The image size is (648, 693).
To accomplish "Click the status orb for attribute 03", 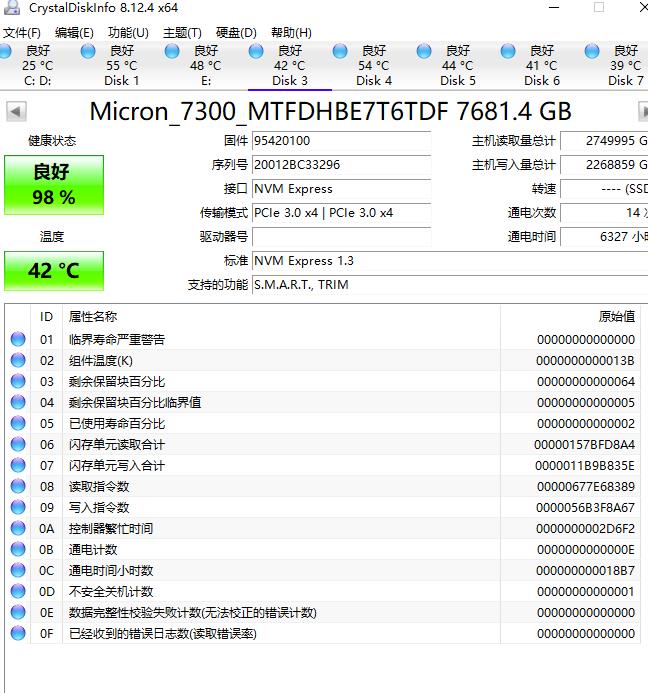I will click(18, 381).
